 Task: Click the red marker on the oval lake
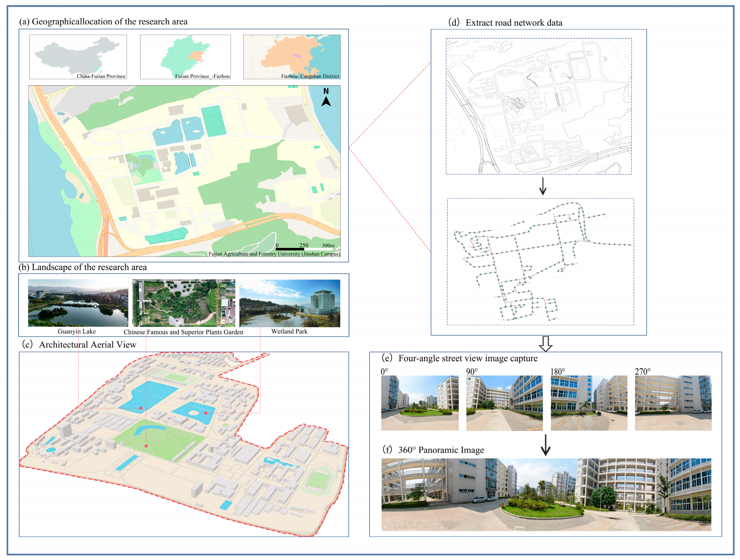coord(205,413)
